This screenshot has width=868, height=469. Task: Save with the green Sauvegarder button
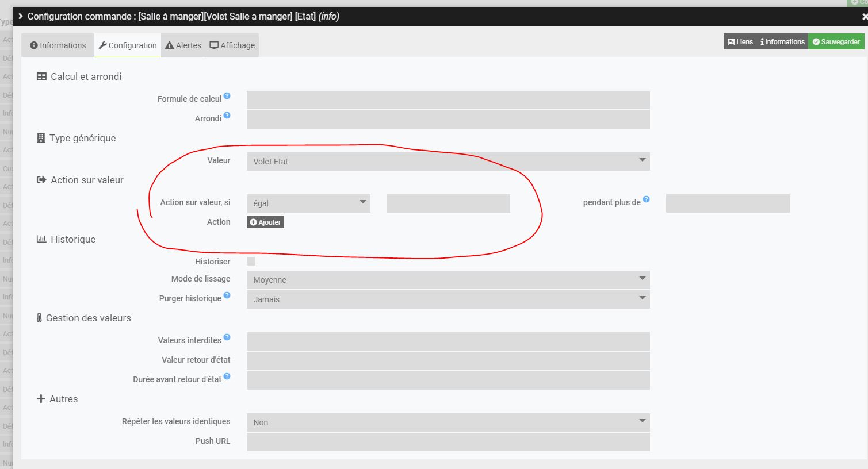(836, 41)
